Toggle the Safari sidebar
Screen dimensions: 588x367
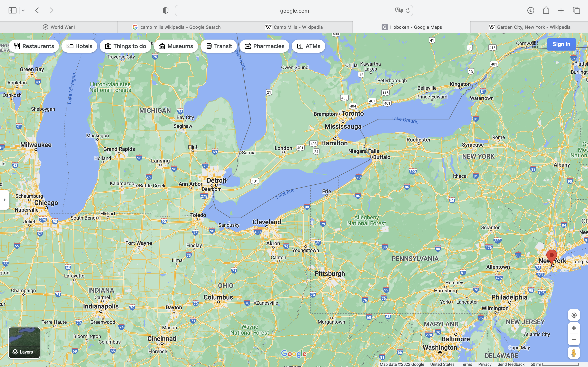point(12,10)
